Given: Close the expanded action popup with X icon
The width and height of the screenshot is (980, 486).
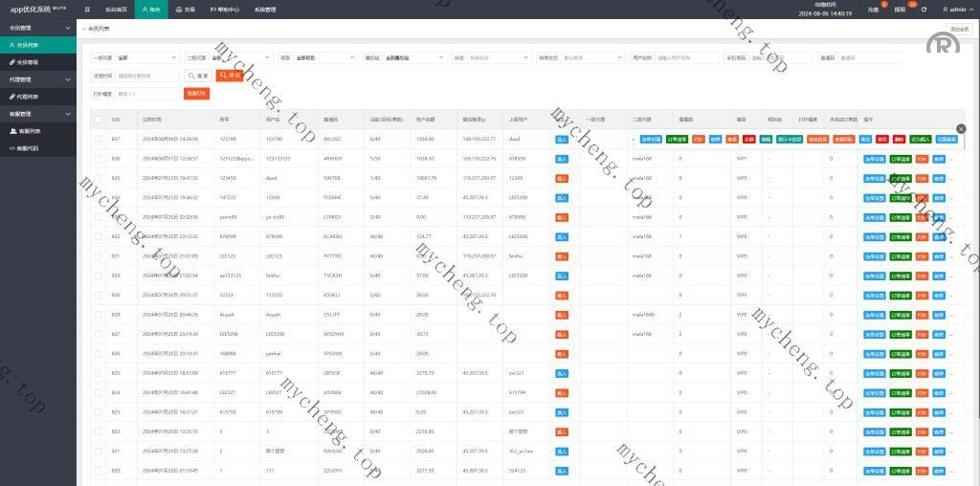Looking at the screenshot, I should 961,128.
